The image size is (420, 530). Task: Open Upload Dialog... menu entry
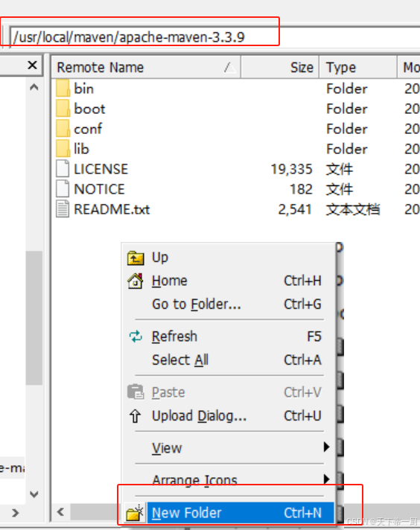pos(229,416)
